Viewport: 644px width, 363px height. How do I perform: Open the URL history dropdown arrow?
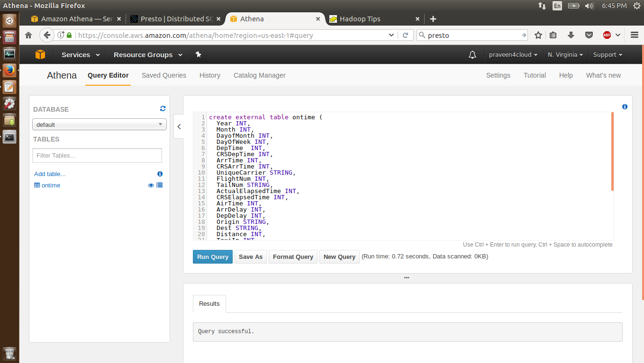(x=391, y=35)
